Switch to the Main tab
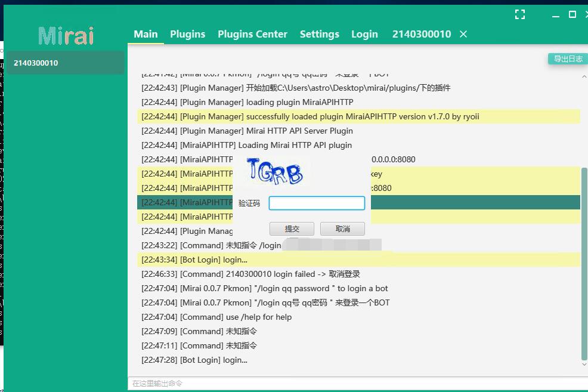The height and width of the screenshot is (392, 588). coord(146,34)
